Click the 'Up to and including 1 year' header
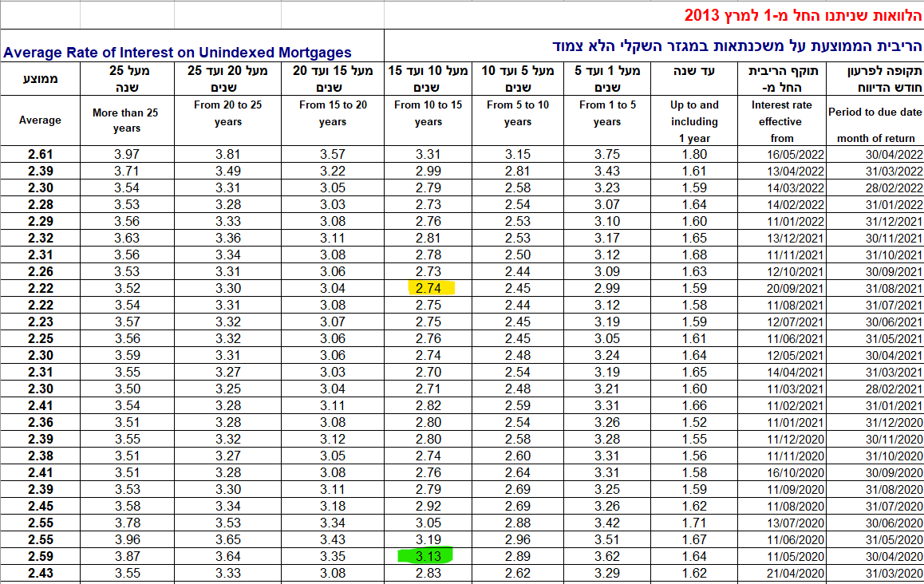This screenshot has height=584, width=924. pyautogui.click(x=694, y=121)
